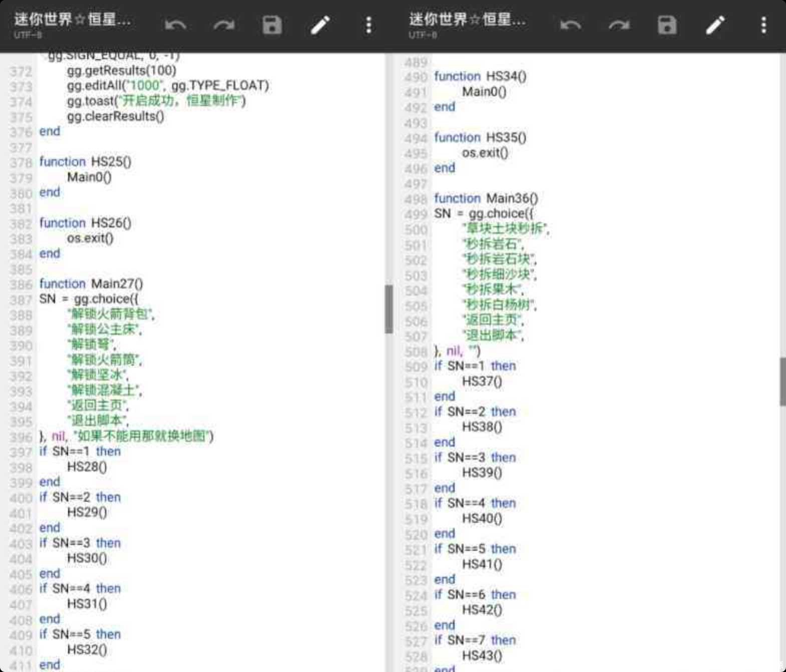Click line 'function Main36()'
This screenshot has height=672, width=786.
coord(486,198)
